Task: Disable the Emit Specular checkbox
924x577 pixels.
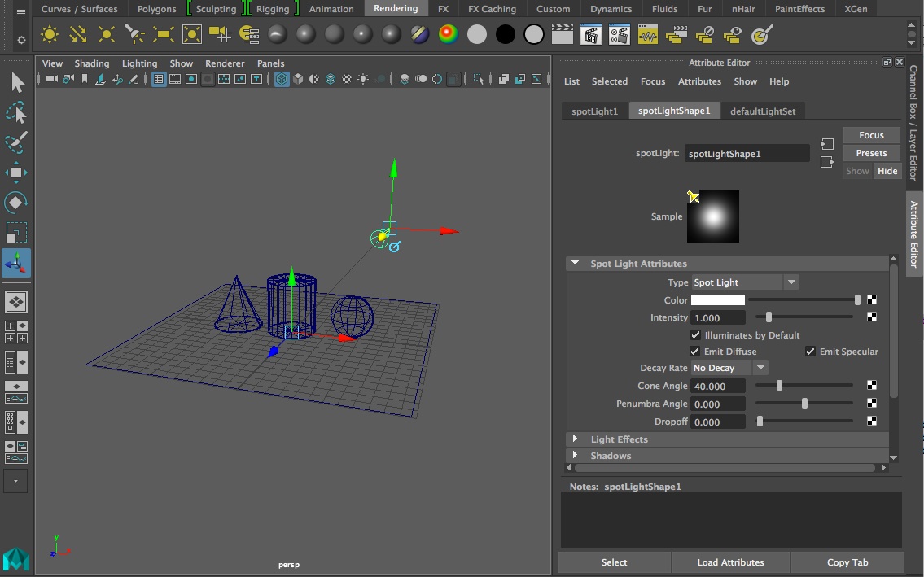Action: point(810,352)
